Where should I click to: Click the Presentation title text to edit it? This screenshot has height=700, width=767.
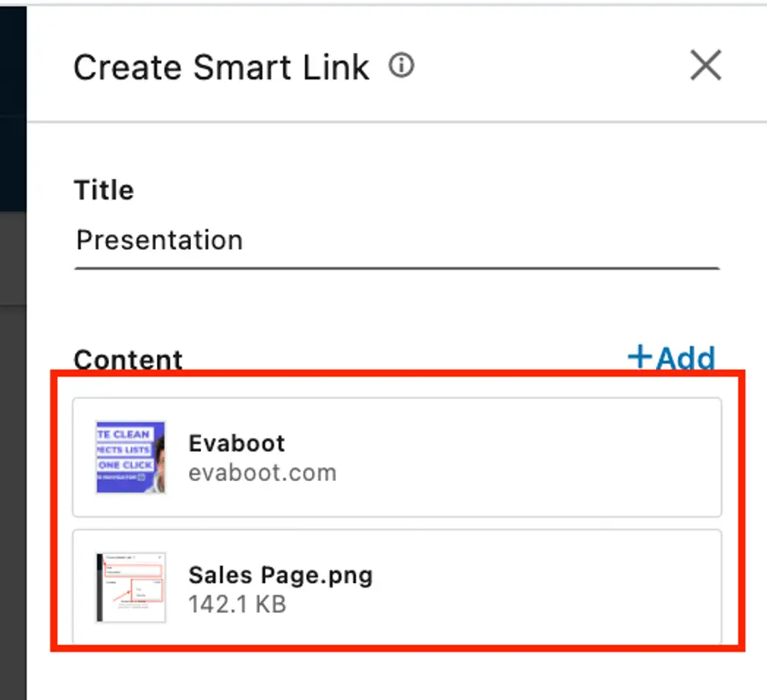point(159,240)
